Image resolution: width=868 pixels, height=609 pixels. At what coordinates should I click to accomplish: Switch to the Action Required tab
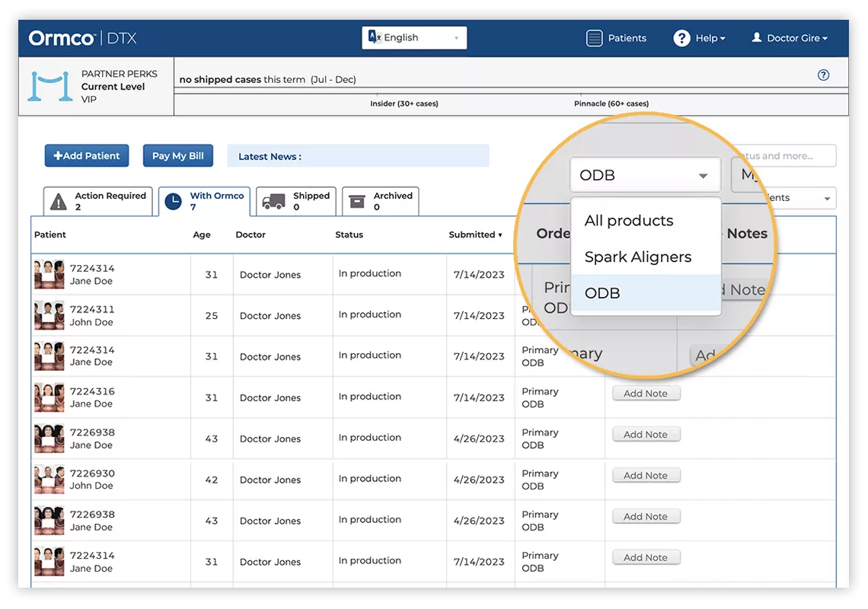pos(98,201)
